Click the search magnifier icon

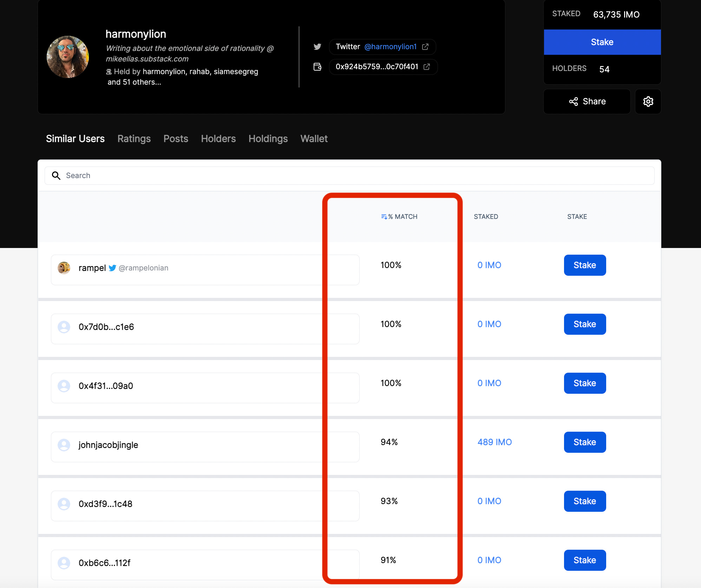pos(56,175)
